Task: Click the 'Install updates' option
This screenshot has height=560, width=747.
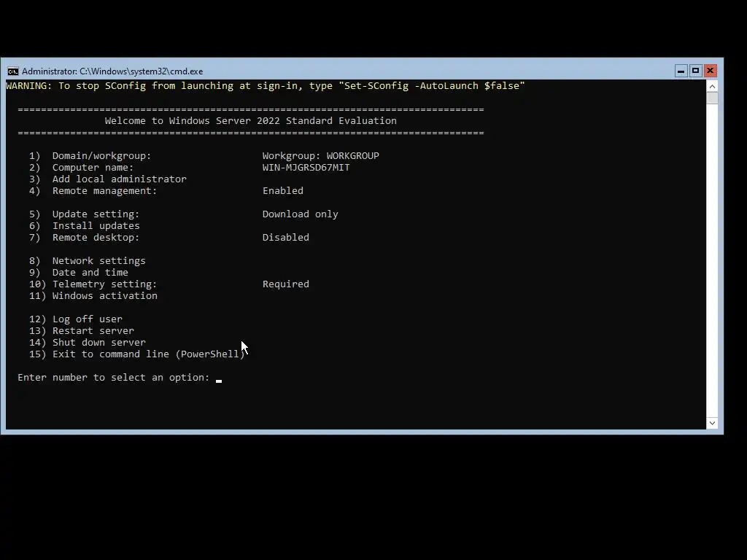Action: (x=84, y=226)
